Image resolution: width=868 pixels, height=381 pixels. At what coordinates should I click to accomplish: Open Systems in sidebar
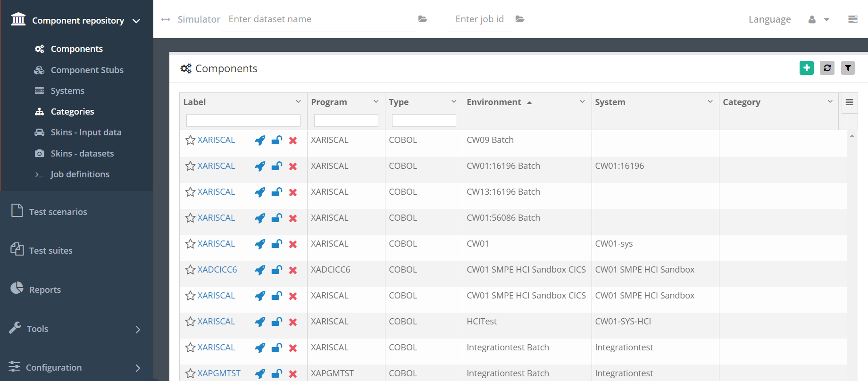(67, 91)
